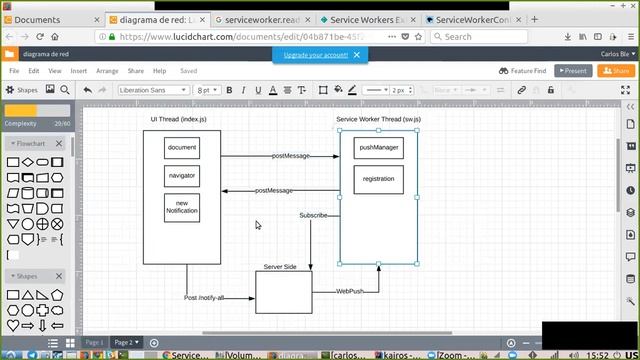Switch to Page 1 tab

[x=94, y=342]
